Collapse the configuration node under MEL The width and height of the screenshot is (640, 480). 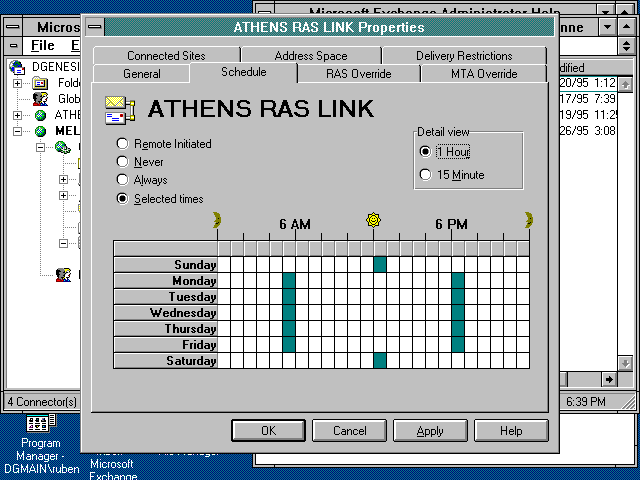[40, 147]
